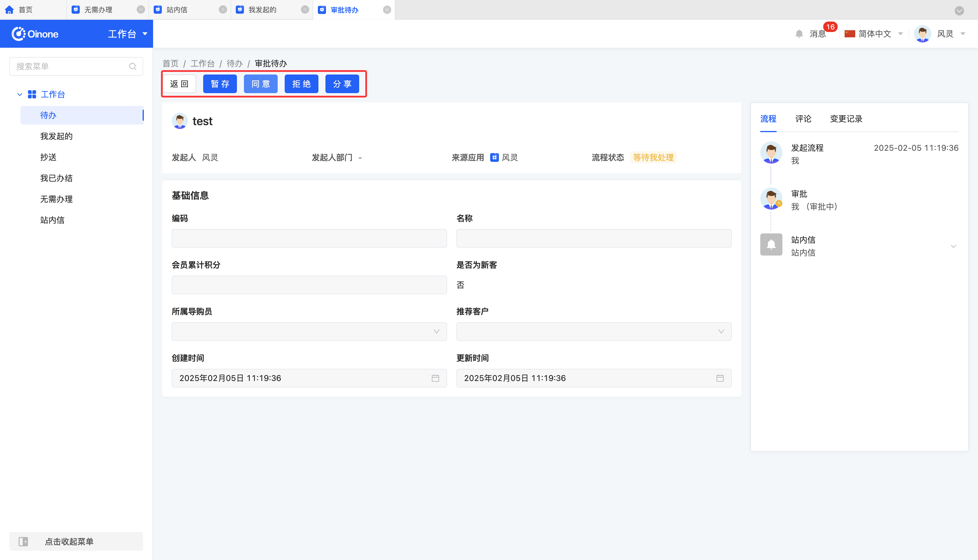Close the 无需办理 tab

click(x=141, y=10)
